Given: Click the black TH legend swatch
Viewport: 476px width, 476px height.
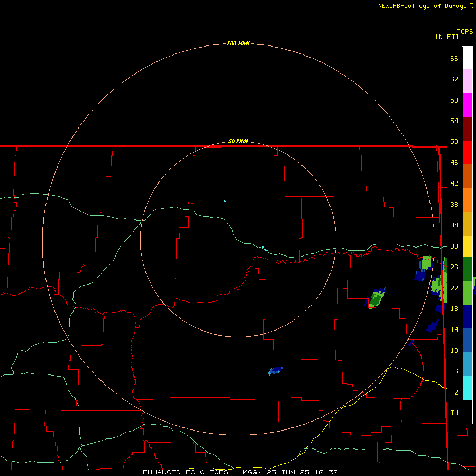Looking at the screenshot, I should tap(467, 411).
